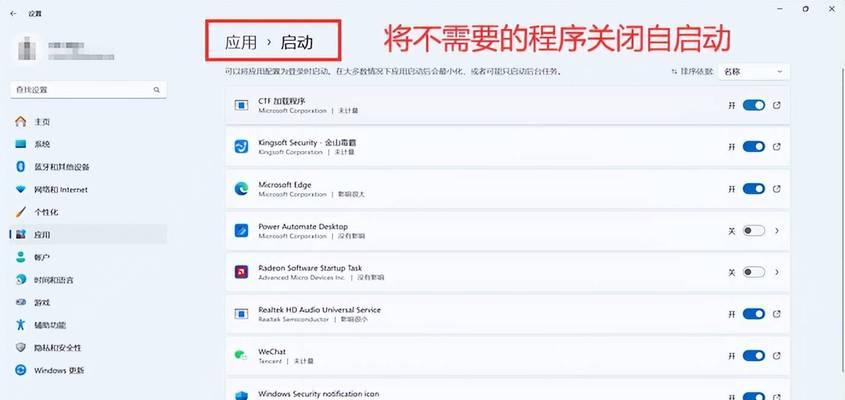The image size is (845, 400).
Task: Click the Kingsoft Security app icon
Action: [241, 147]
